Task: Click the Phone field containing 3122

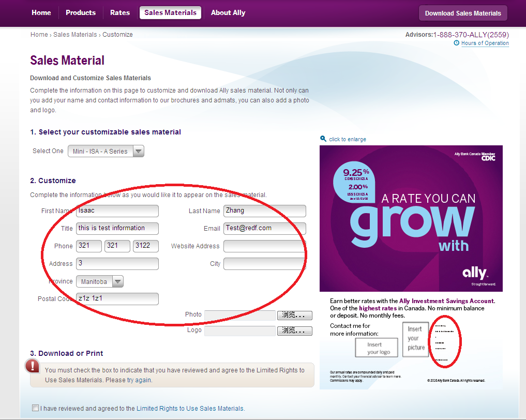Action: tap(146, 246)
